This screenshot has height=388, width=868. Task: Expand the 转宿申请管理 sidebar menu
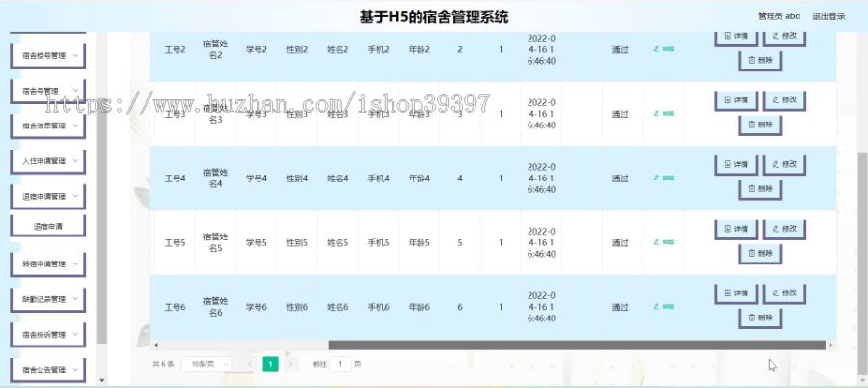coord(47,263)
